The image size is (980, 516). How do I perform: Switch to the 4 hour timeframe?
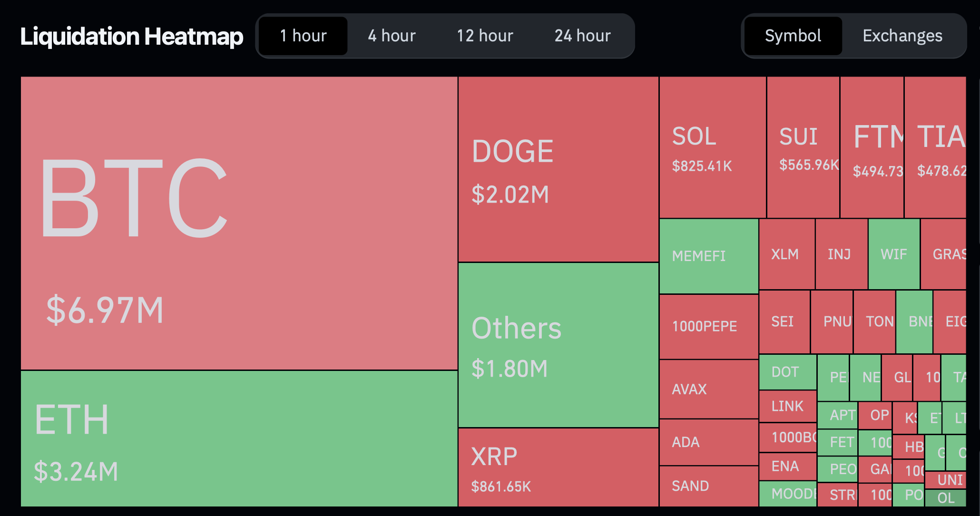click(x=392, y=36)
